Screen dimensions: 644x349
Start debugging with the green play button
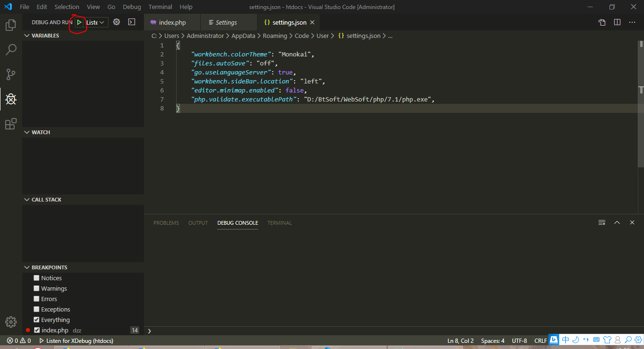click(79, 22)
